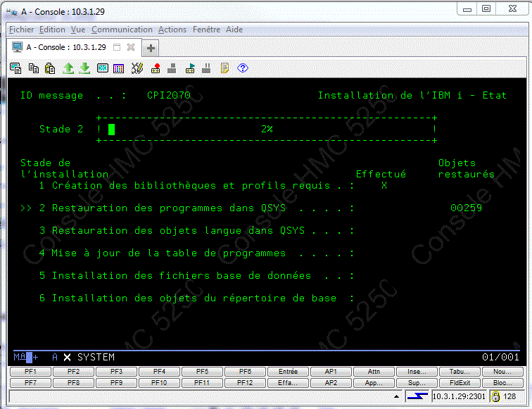The width and height of the screenshot is (532, 409).
Task: Click the PF10 keypad button
Action: point(159,383)
